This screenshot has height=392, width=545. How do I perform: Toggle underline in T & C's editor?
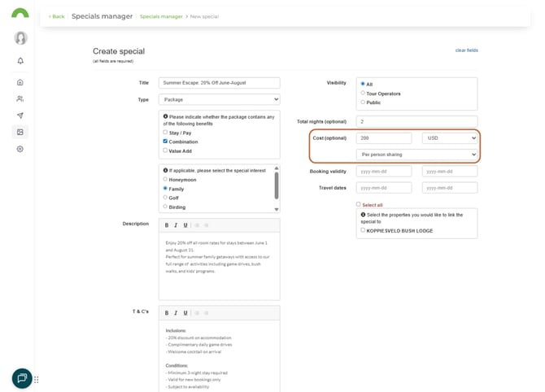185,312
